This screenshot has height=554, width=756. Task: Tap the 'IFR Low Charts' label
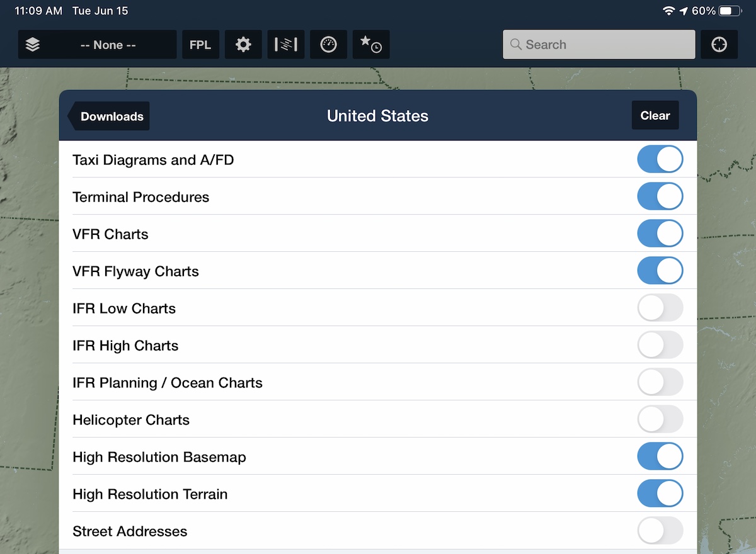(124, 308)
